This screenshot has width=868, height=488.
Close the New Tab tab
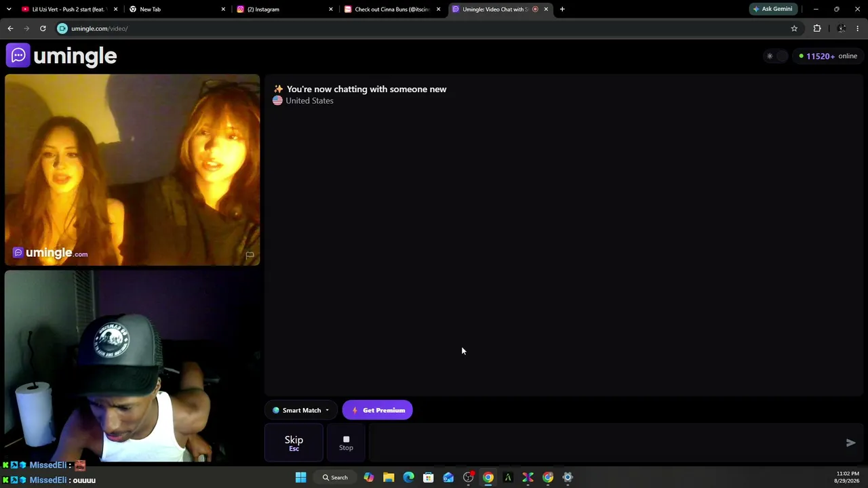pos(223,9)
